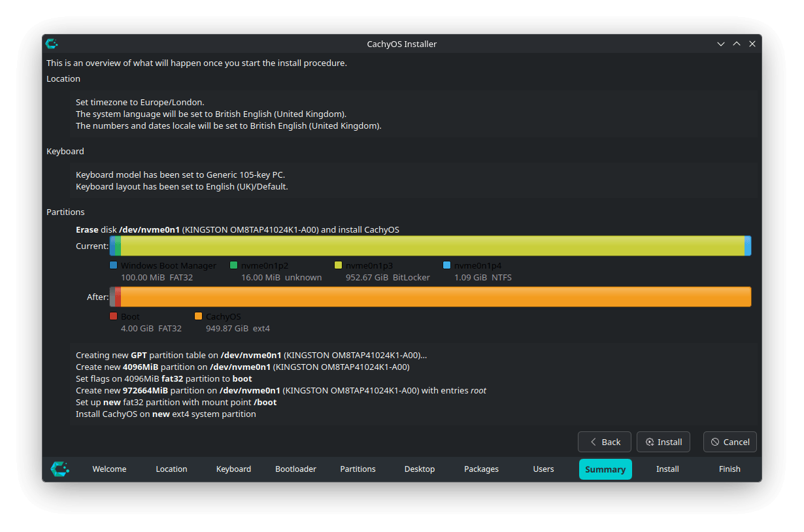
Task: Click the orange CachyOS legend swatch
Action: pos(199,316)
